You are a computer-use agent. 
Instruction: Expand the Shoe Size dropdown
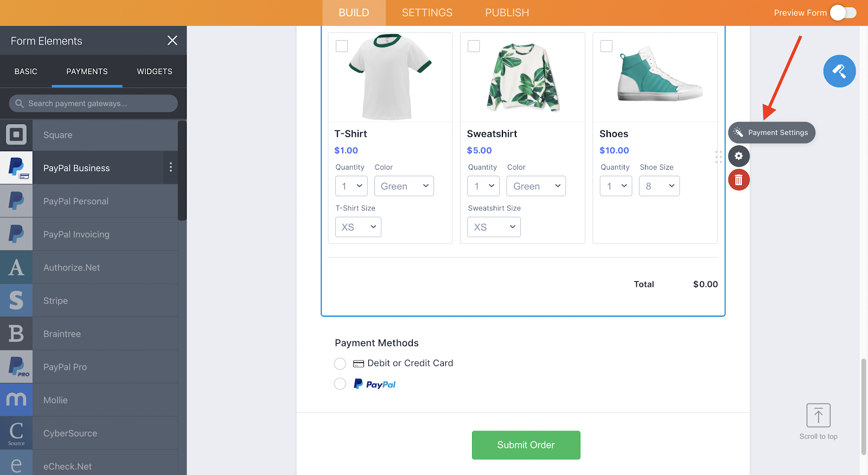[x=659, y=186]
